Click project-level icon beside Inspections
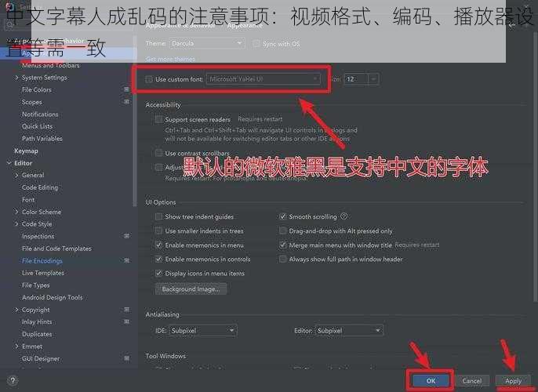The image size is (538, 392). point(126,236)
